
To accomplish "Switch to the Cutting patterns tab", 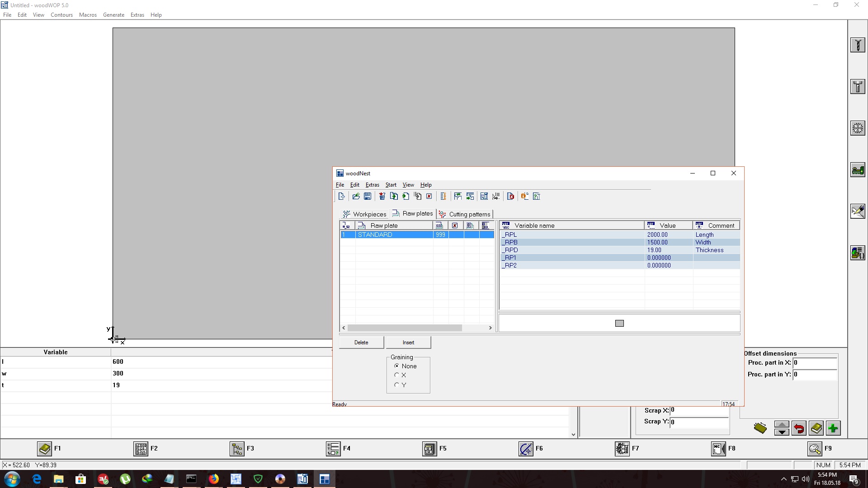I will coord(464,214).
